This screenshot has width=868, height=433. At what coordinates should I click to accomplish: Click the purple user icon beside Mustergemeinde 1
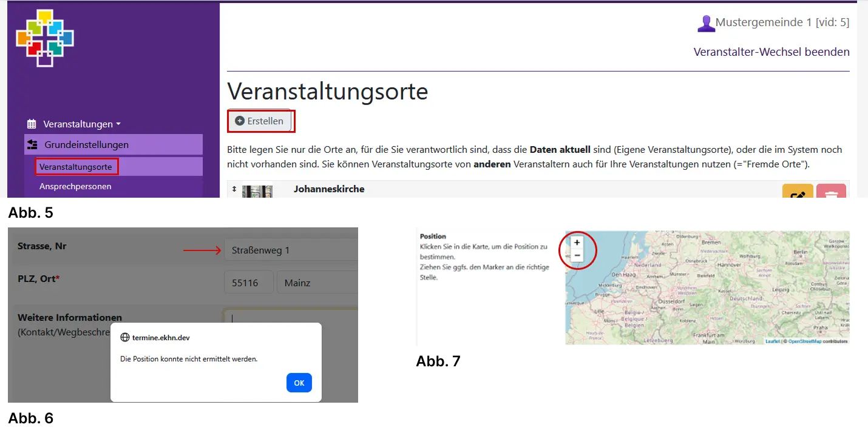[x=705, y=23]
